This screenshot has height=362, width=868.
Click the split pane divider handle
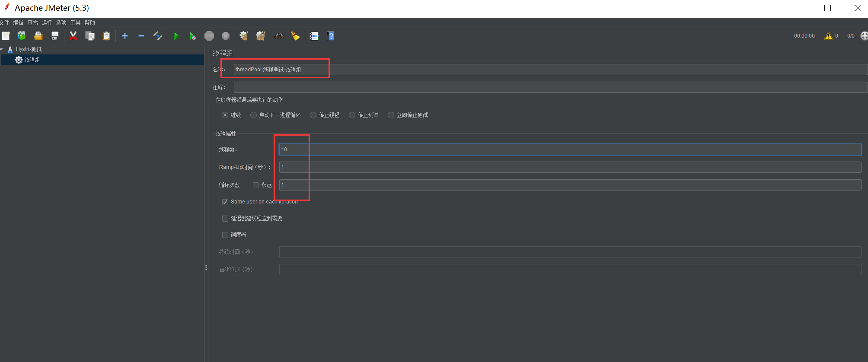click(206, 268)
